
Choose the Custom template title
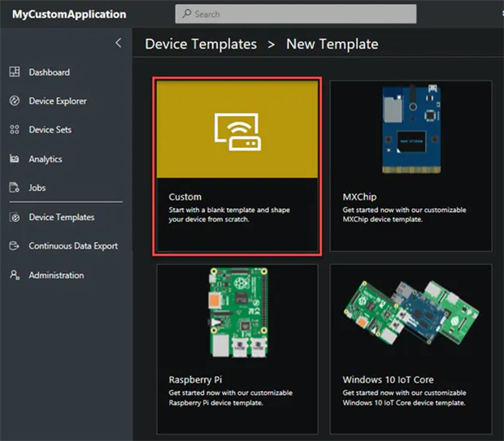(x=185, y=197)
